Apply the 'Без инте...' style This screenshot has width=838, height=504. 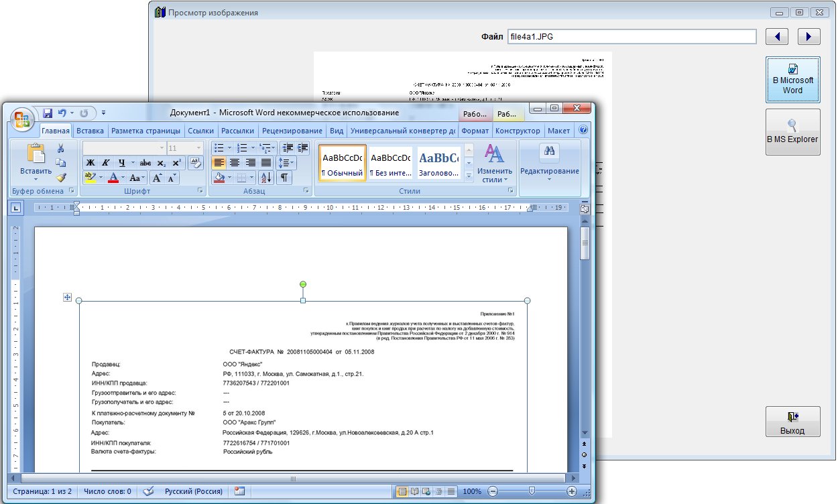[391, 163]
